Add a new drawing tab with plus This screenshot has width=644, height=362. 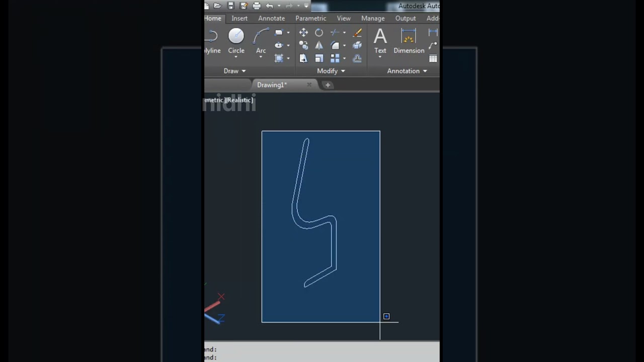click(328, 85)
